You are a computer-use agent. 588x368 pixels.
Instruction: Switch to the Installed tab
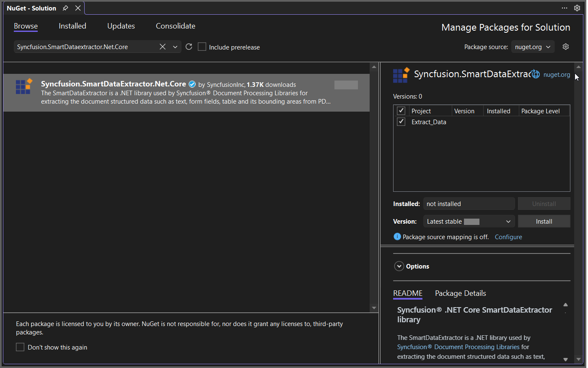[73, 26]
